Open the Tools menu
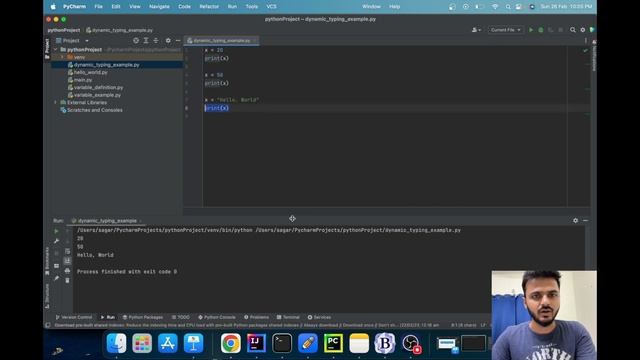The width and height of the screenshot is (640, 360). 252,7
